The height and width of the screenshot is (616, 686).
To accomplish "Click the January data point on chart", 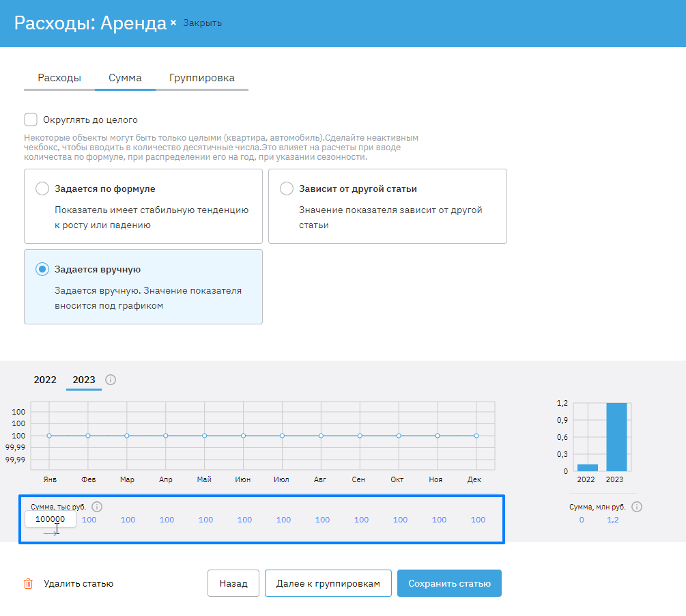I will [49, 436].
